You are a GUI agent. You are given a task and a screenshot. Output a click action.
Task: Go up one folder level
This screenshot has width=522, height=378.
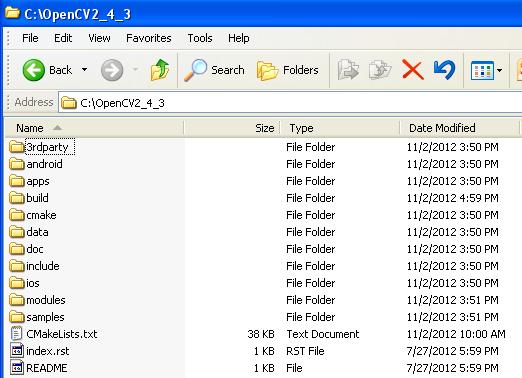click(x=160, y=70)
